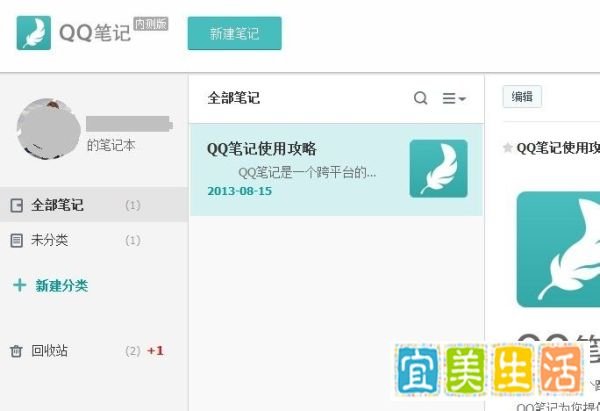Toggle the star beside the note title in the editor
Image resolution: width=600 pixels, height=411 pixels.
point(508,147)
